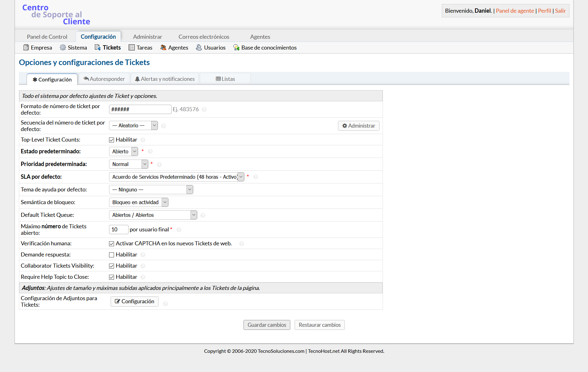
Task: Open the Default Ticket Queue dropdown
Action: 153,215
